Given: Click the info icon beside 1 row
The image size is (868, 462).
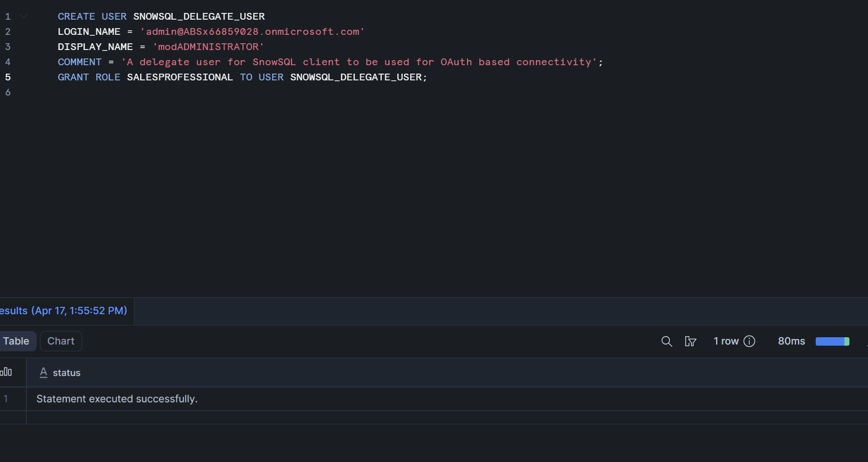Looking at the screenshot, I should coord(749,341).
